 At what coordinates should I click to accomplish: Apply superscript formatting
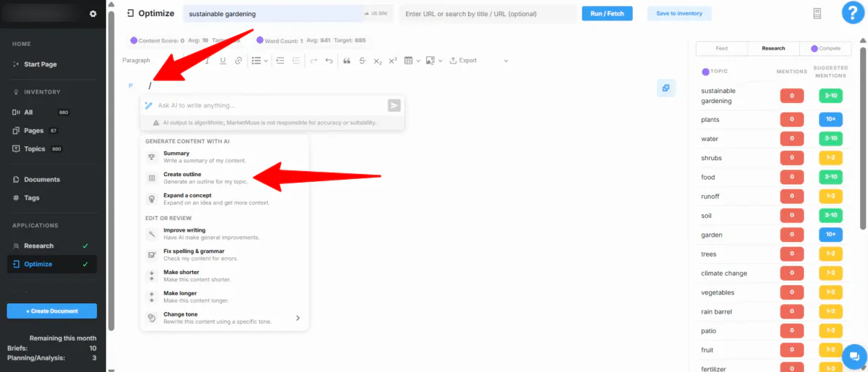393,61
